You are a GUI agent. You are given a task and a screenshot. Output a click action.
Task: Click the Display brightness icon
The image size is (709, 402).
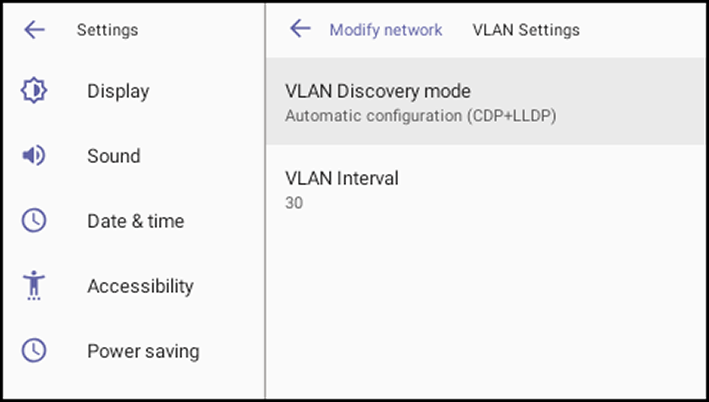pyautogui.click(x=34, y=90)
